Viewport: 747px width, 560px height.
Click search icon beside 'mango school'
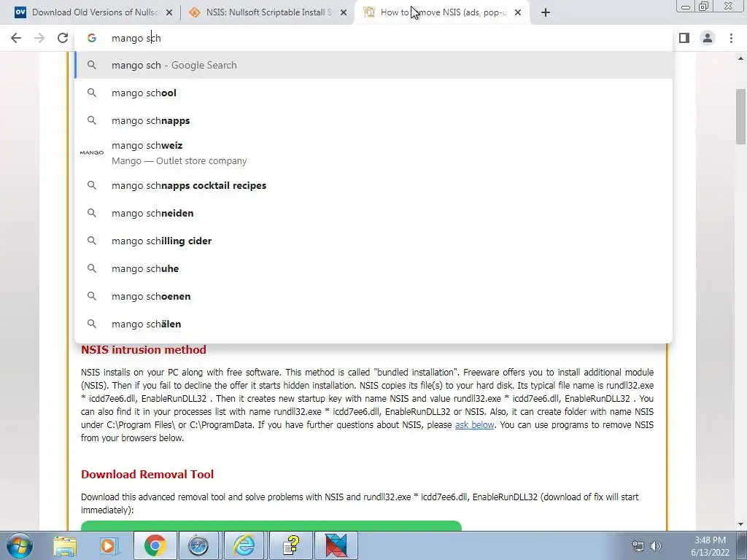tap(92, 93)
